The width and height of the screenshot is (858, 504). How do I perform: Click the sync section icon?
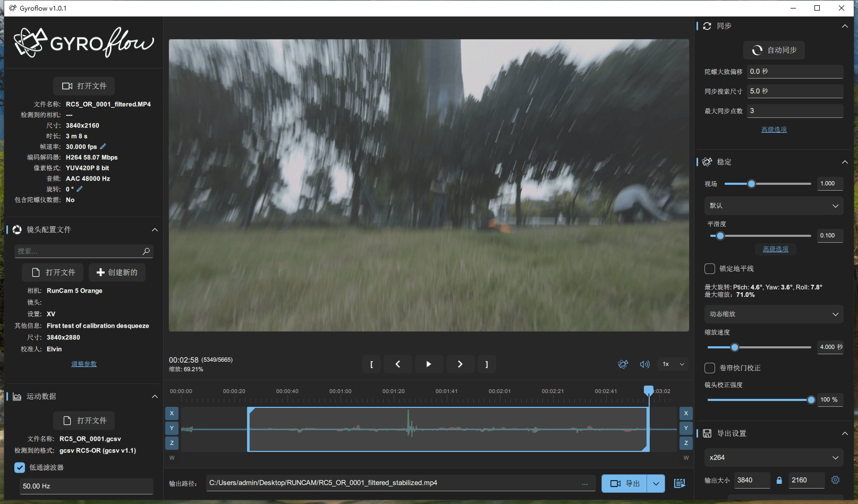click(x=707, y=26)
